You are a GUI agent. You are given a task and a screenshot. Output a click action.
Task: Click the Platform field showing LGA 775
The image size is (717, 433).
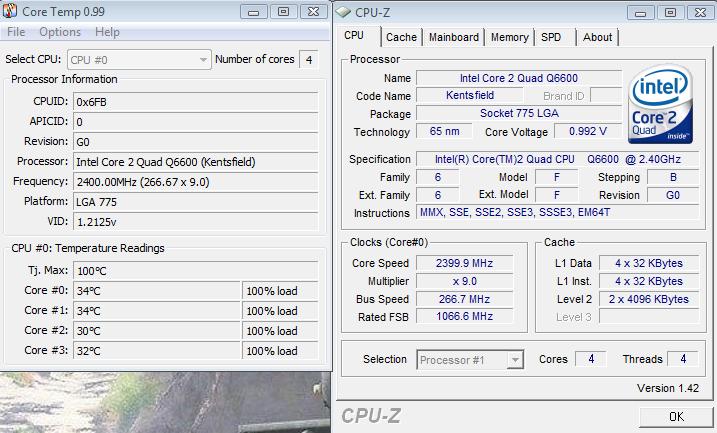[x=196, y=202]
